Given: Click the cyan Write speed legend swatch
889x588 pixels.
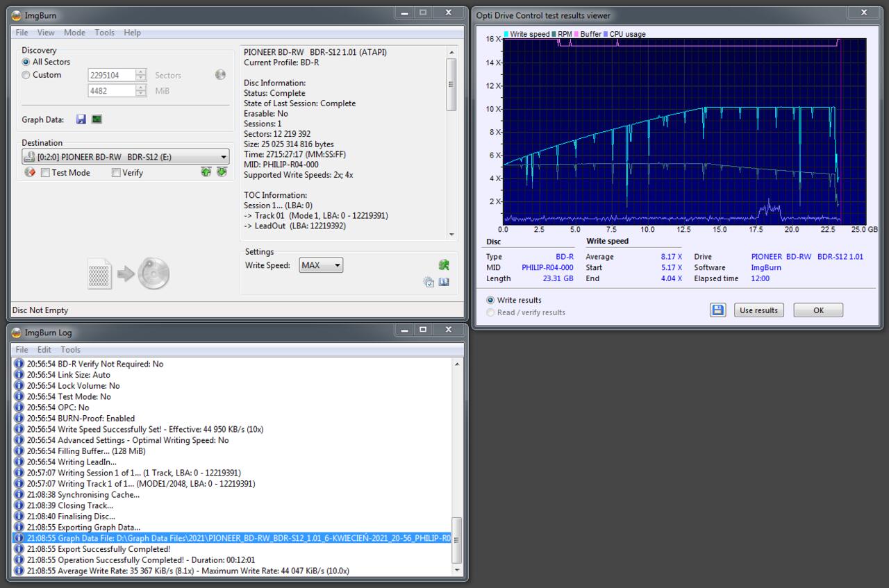Looking at the screenshot, I should coord(506,34).
